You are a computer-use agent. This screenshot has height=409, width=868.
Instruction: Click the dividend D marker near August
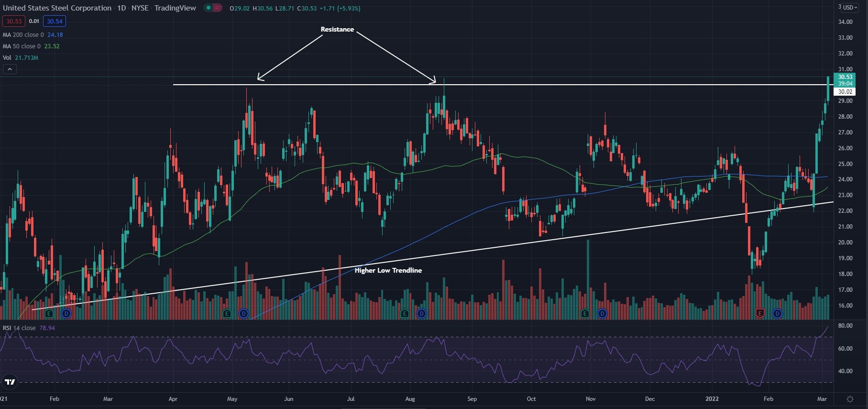click(x=421, y=314)
